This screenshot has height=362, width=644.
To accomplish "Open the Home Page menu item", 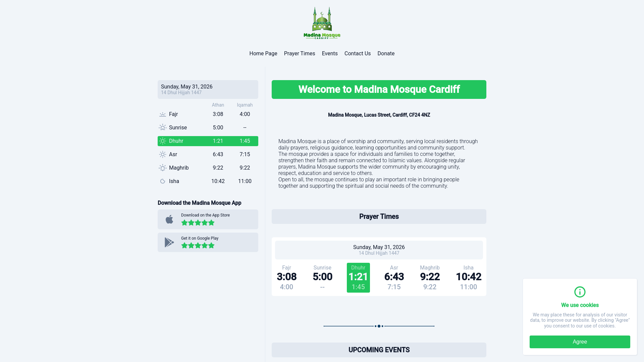I will pyautogui.click(x=263, y=54).
